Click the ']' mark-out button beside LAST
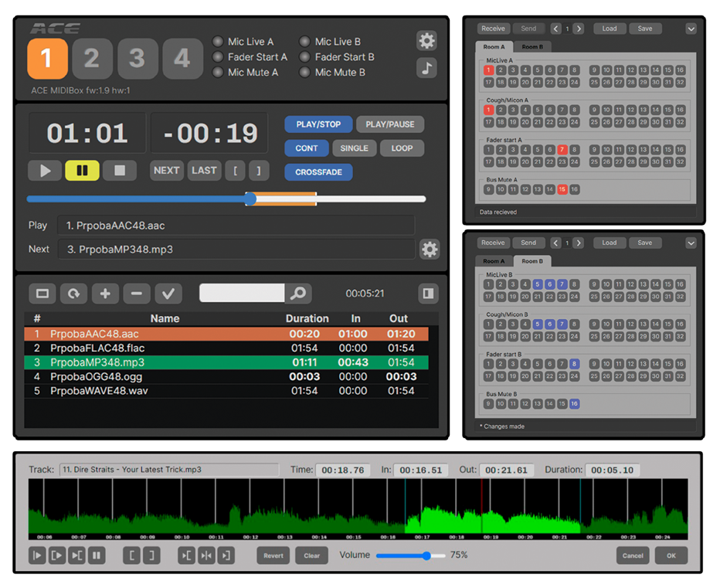The width and height of the screenshot is (720, 588). (x=259, y=171)
